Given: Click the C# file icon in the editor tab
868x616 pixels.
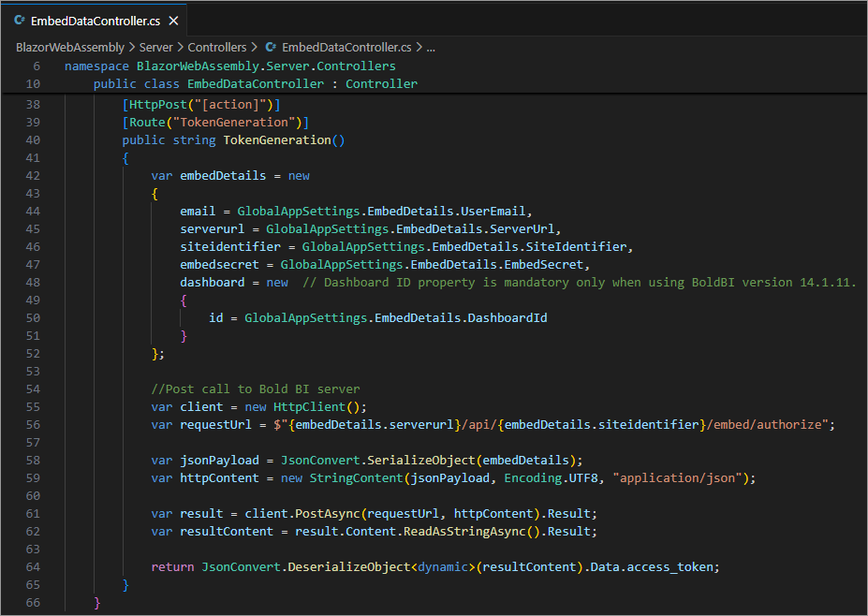Looking at the screenshot, I should 19,20.
